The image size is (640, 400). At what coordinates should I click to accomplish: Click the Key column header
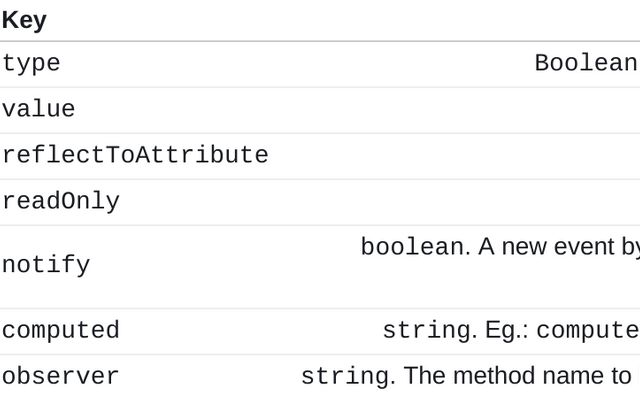24,20
